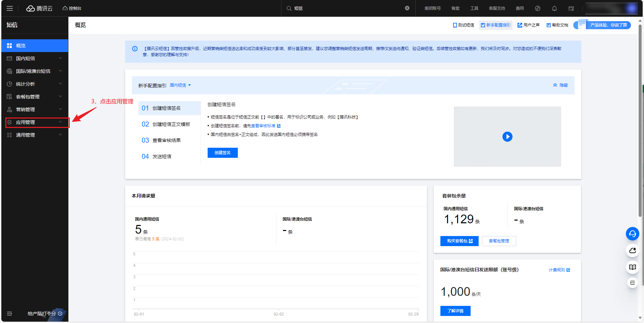Expand the 通用管理 sidebar section
The width and height of the screenshot is (644, 323).
click(x=35, y=135)
